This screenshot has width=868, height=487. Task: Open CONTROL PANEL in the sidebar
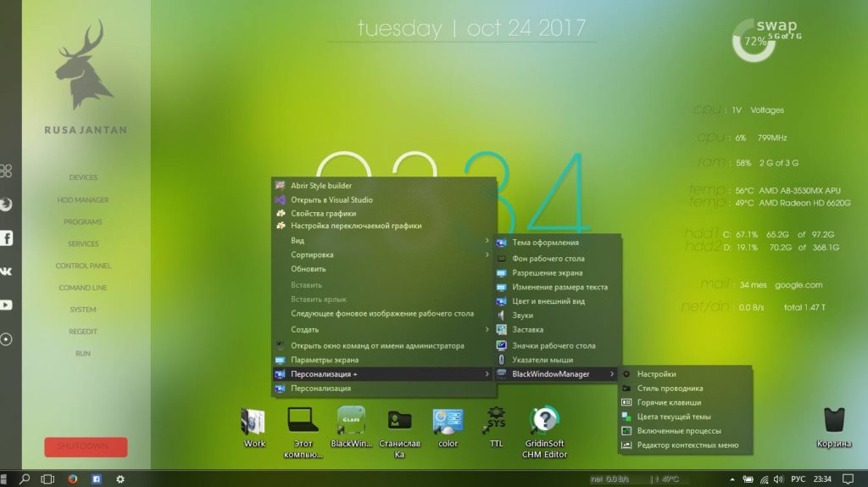pyautogui.click(x=83, y=266)
